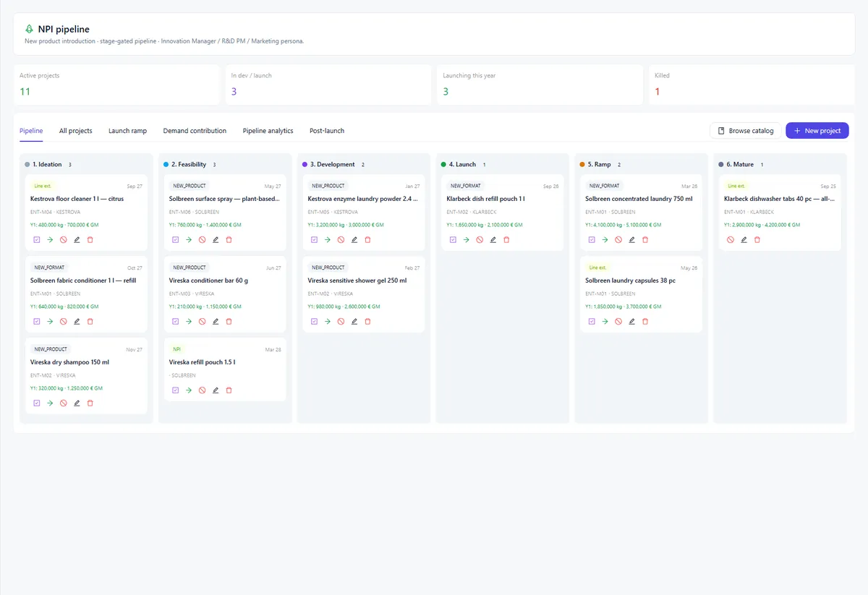Kill the Vireska refill pouch project

(203, 390)
